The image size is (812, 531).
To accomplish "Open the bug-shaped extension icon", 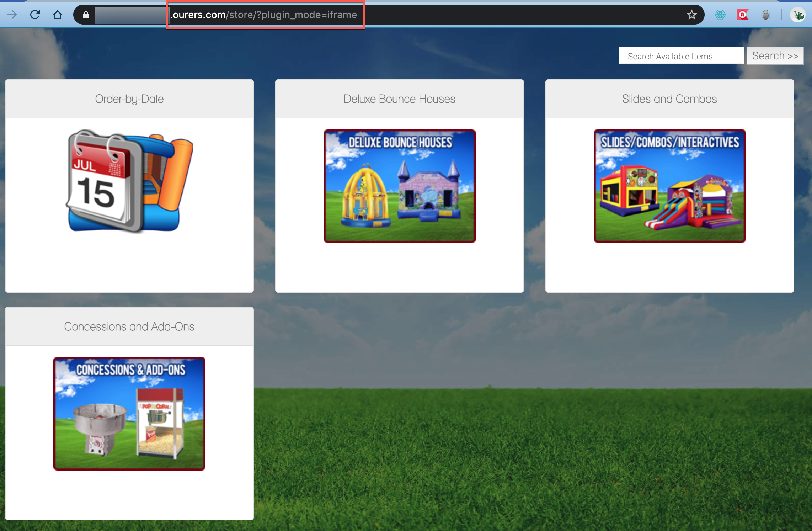I will 765,15.
